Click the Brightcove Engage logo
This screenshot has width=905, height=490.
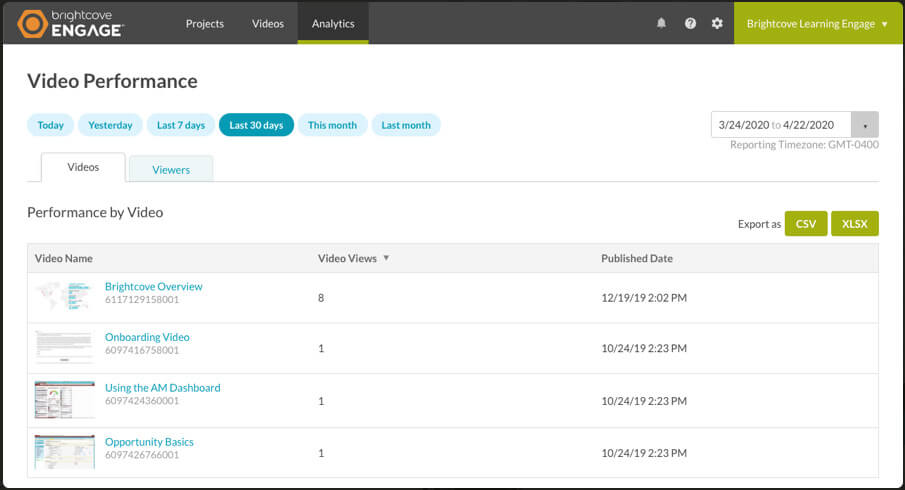coord(70,24)
